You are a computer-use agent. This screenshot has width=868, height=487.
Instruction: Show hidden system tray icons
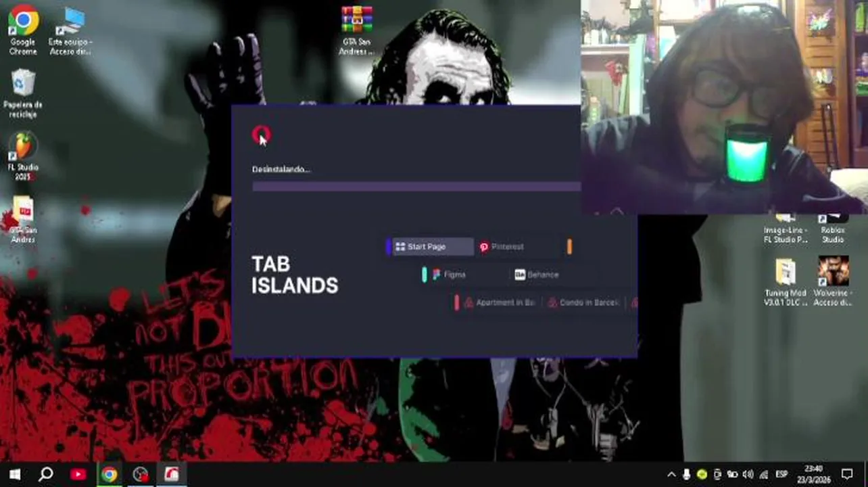coord(671,475)
